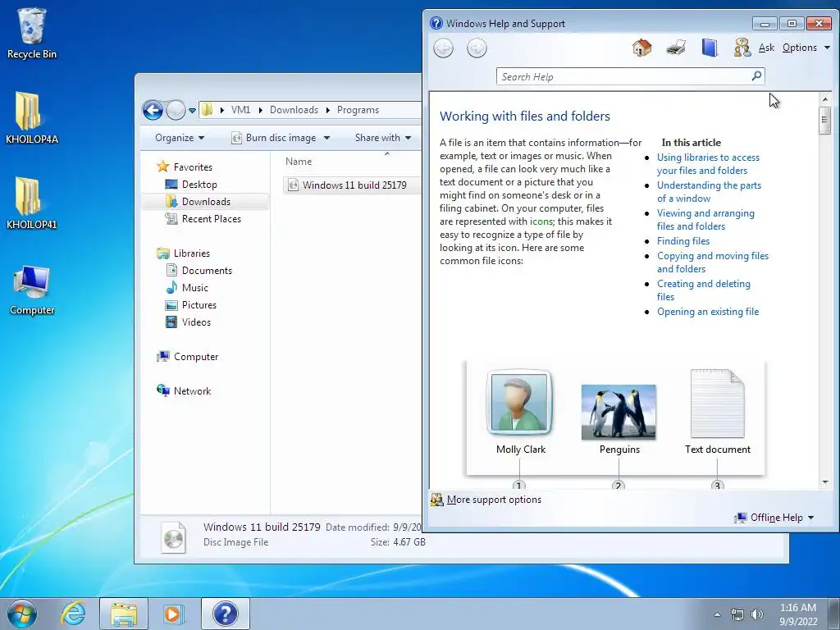Click VM1 in the address breadcrumb
This screenshot has height=630, width=840.
[240, 110]
